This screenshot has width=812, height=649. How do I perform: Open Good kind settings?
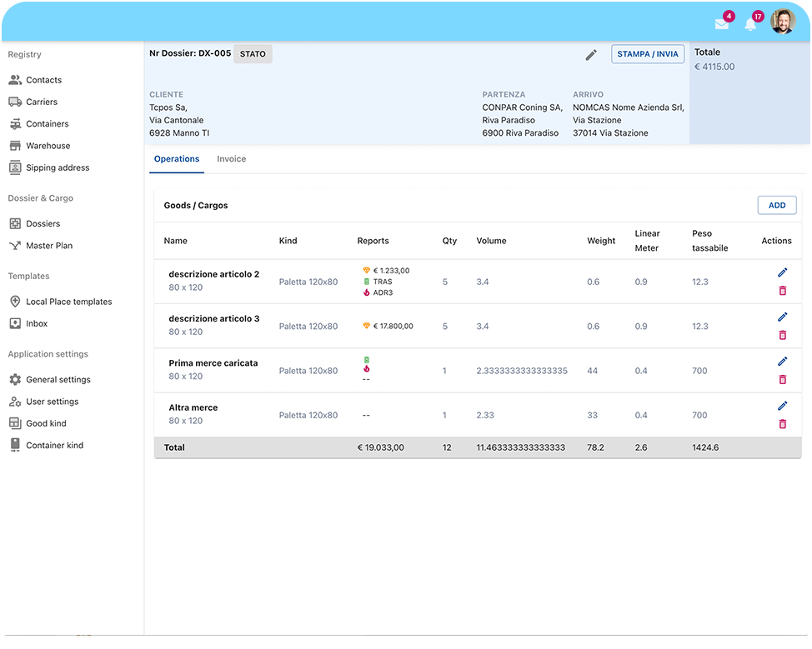pos(46,423)
